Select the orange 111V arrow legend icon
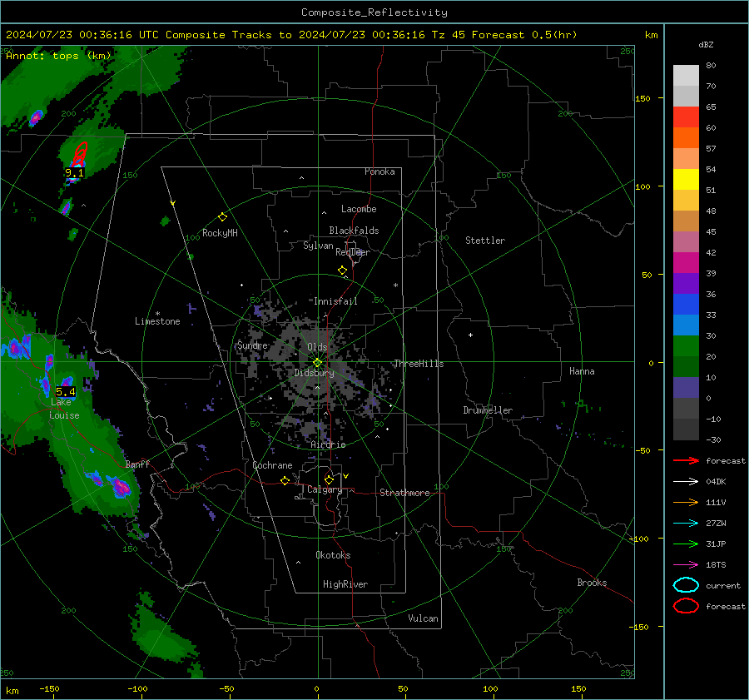The image size is (749, 700). tap(686, 502)
